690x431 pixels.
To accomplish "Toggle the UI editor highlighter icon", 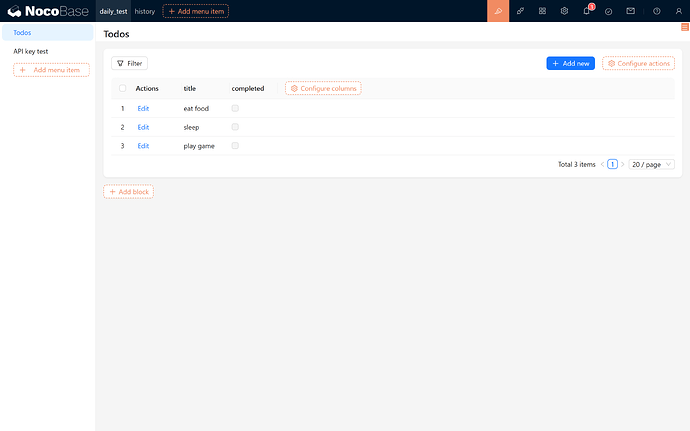I will (x=498, y=11).
